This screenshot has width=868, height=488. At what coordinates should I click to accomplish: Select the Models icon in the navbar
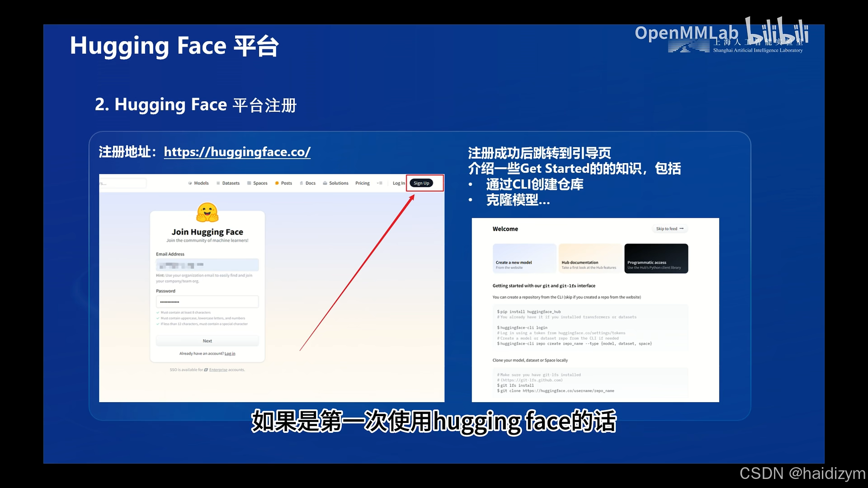[189, 183]
